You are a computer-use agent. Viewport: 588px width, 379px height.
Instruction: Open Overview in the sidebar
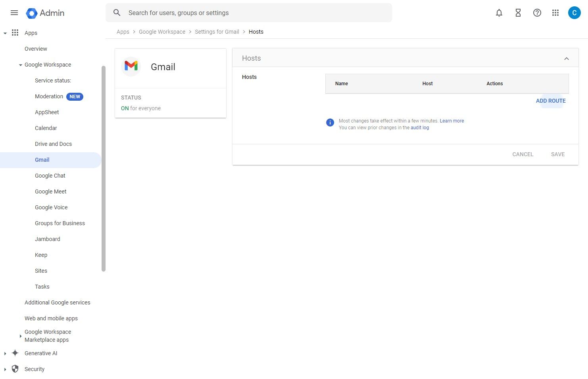coord(36,49)
